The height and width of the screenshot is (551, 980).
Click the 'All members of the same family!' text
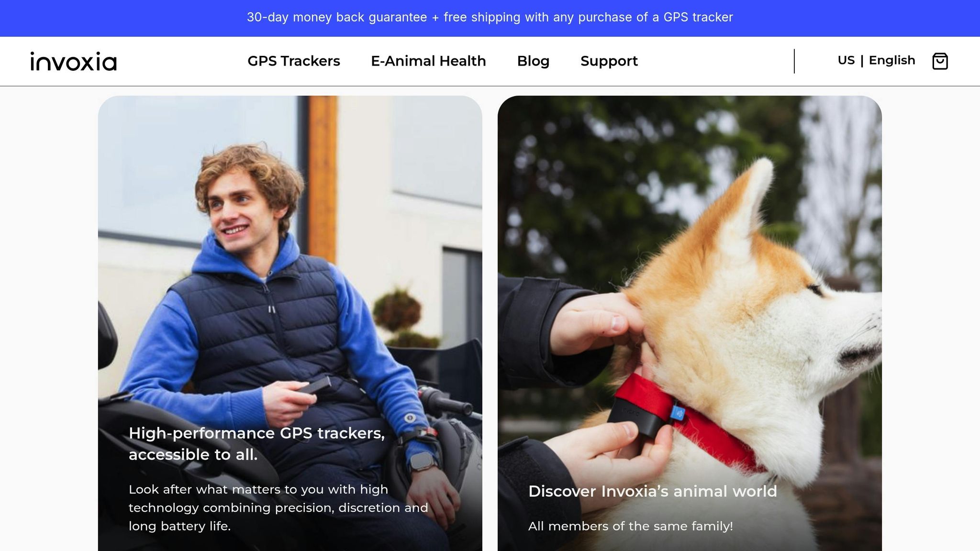pos(630,526)
